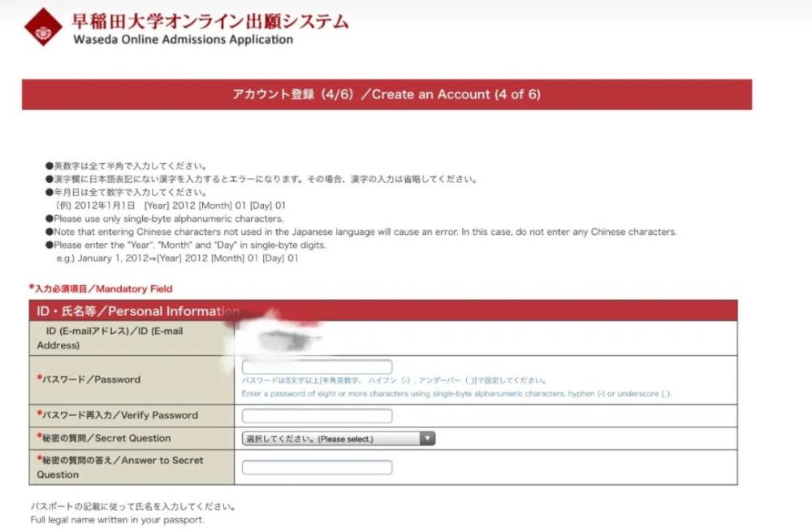Click the 'Waseda Online Admissions Application' title text
Screen dimensions: 812x529
pos(183,39)
